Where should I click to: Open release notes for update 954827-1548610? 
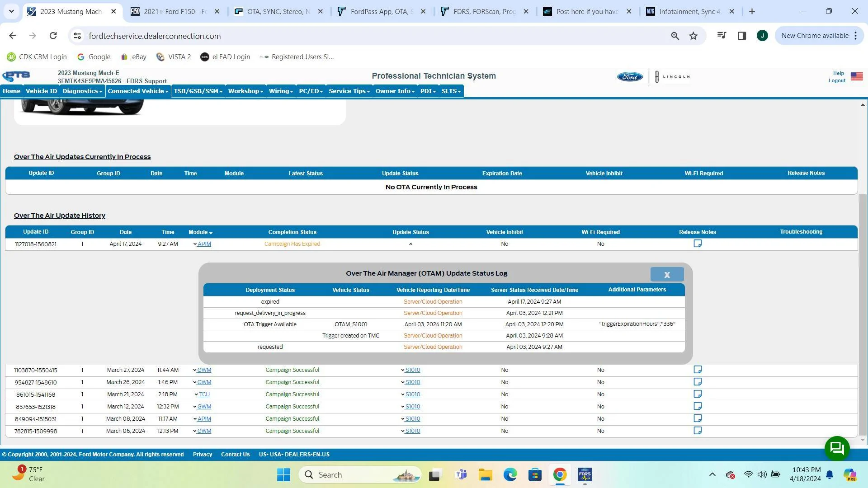click(698, 382)
